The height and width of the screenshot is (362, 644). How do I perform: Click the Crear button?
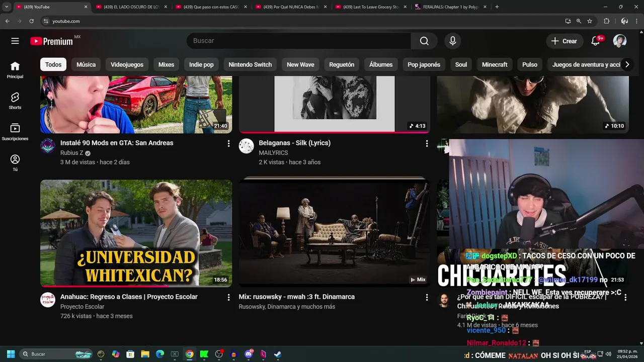[565, 41]
